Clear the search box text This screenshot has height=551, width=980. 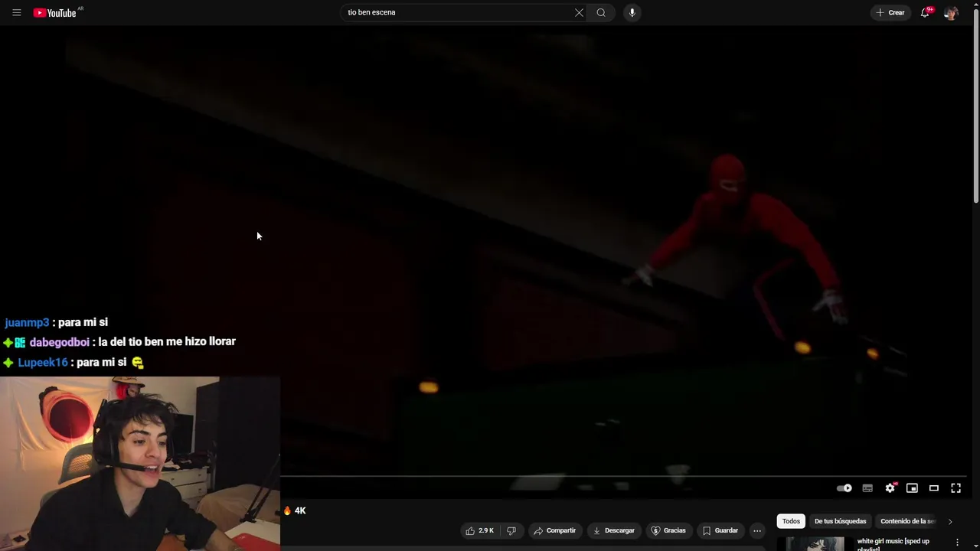(579, 12)
